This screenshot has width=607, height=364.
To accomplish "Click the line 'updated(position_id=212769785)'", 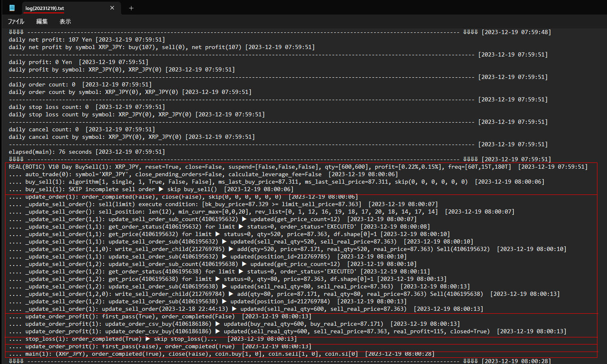I will click(208, 256).
